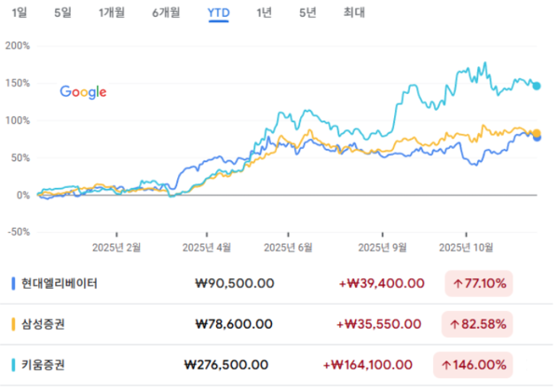The height and width of the screenshot is (392, 559).
Task: Click the teal endpoint dot on chart
Action: click(536, 86)
